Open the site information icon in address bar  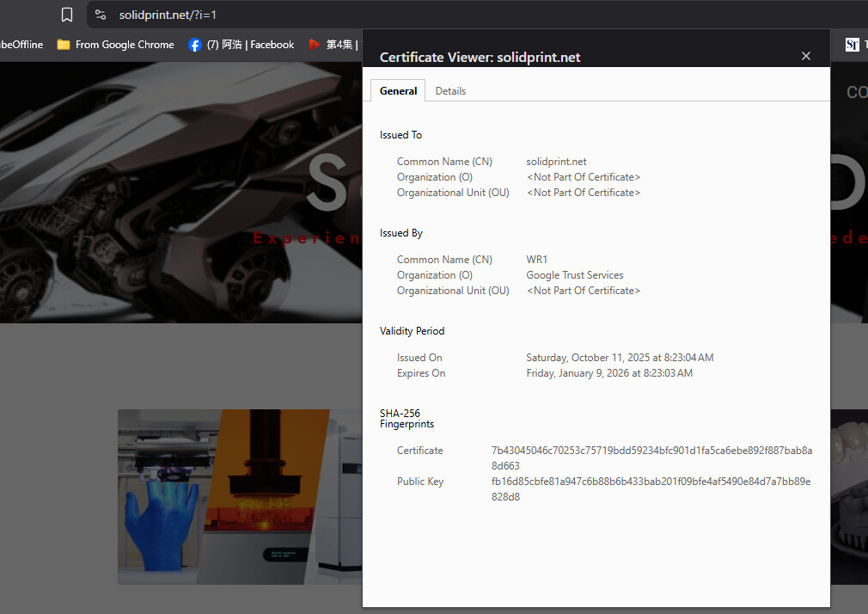101,15
